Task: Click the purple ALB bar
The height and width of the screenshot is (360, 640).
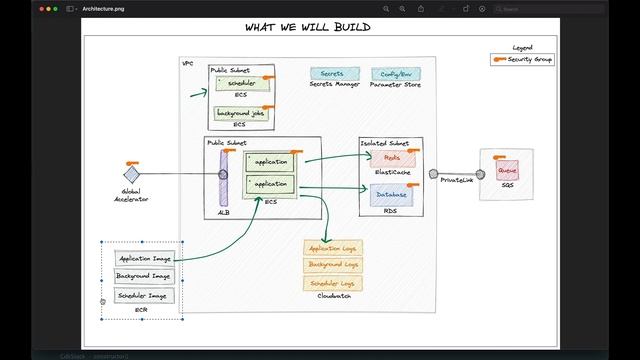Action: click(x=224, y=178)
